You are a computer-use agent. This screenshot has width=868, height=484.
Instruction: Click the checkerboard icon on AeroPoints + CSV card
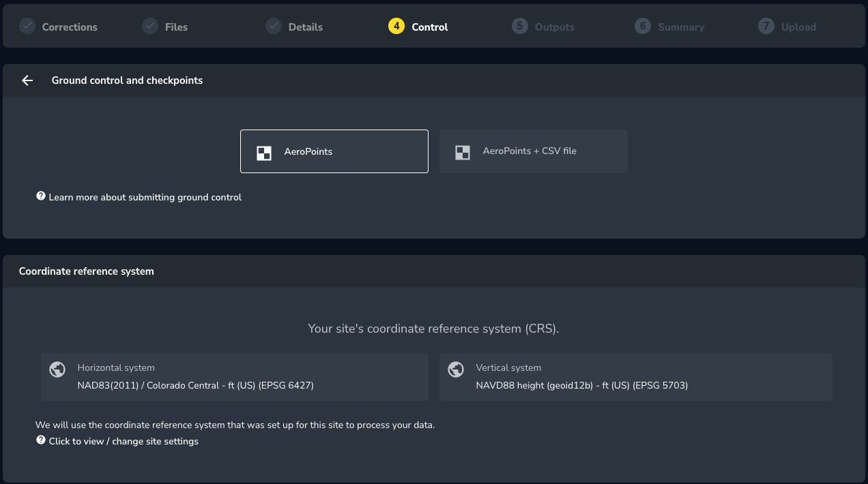coord(463,153)
